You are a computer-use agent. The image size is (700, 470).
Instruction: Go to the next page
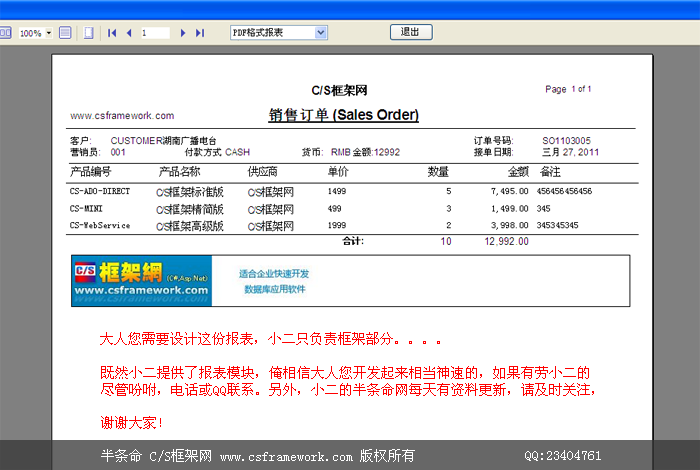click(183, 33)
